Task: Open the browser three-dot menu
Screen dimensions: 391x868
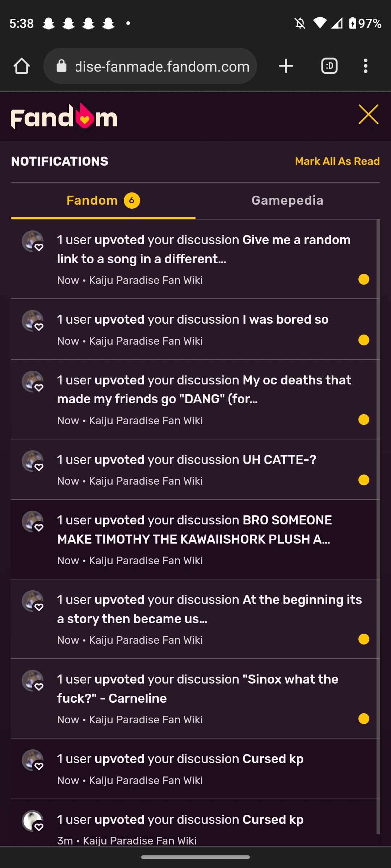Action: point(366,66)
